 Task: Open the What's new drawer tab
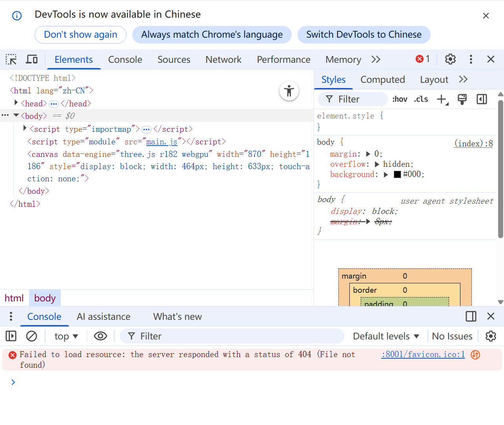[177, 317]
